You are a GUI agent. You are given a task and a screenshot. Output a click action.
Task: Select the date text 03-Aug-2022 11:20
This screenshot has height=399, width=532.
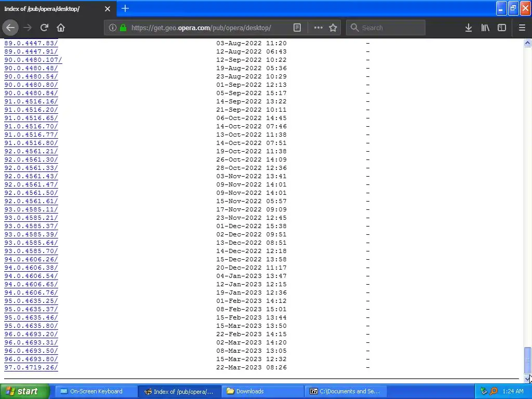251,43
